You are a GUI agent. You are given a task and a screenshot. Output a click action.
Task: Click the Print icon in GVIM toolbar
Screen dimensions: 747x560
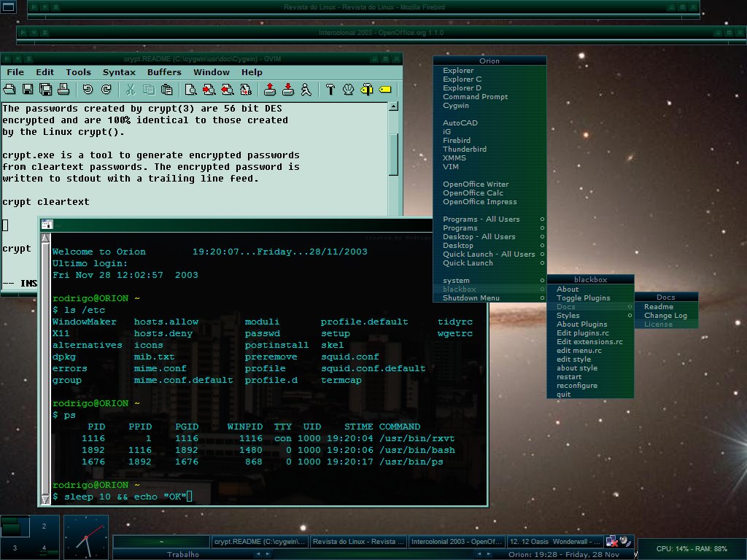64,90
